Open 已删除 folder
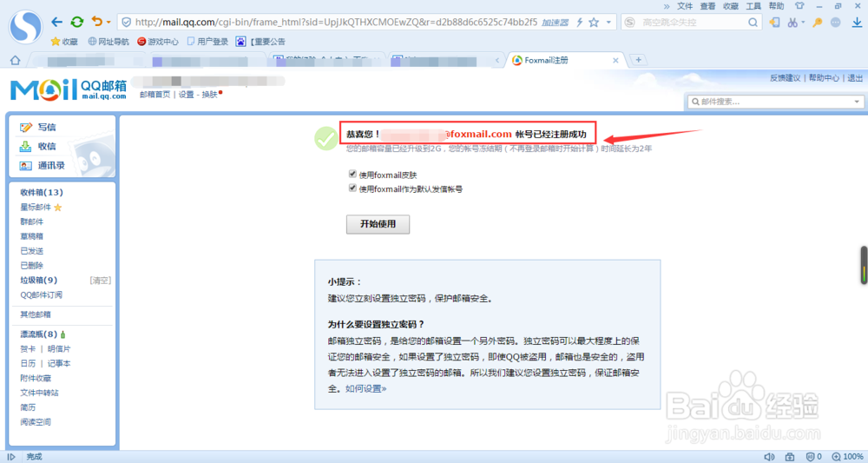 (x=31, y=266)
